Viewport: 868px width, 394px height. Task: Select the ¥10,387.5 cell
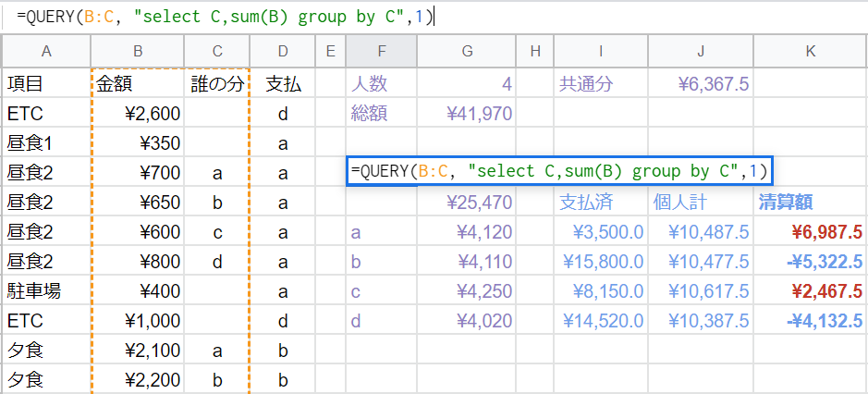point(701,320)
